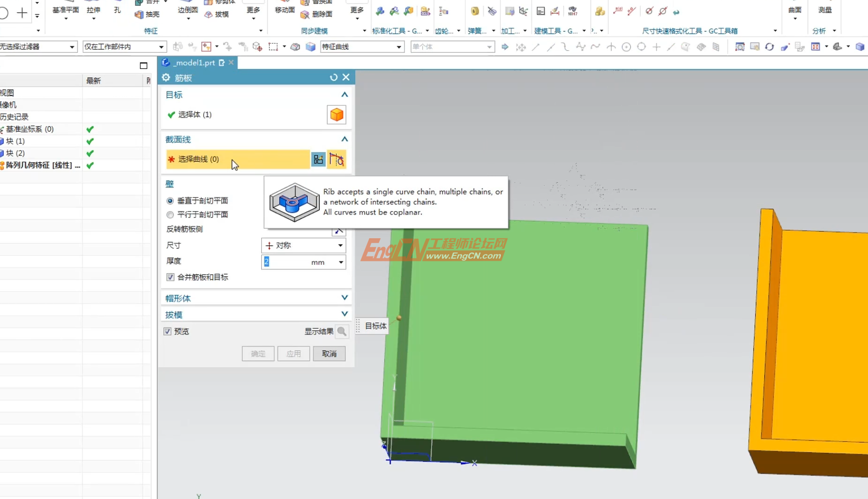Click the orange cube select body icon
The height and width of the screenshot is (499, 868).
(337, 115)
